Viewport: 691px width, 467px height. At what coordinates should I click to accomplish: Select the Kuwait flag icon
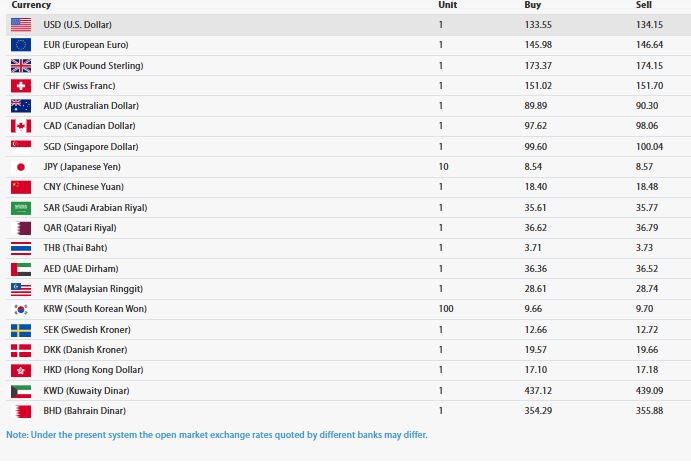[x=21, y=391]
